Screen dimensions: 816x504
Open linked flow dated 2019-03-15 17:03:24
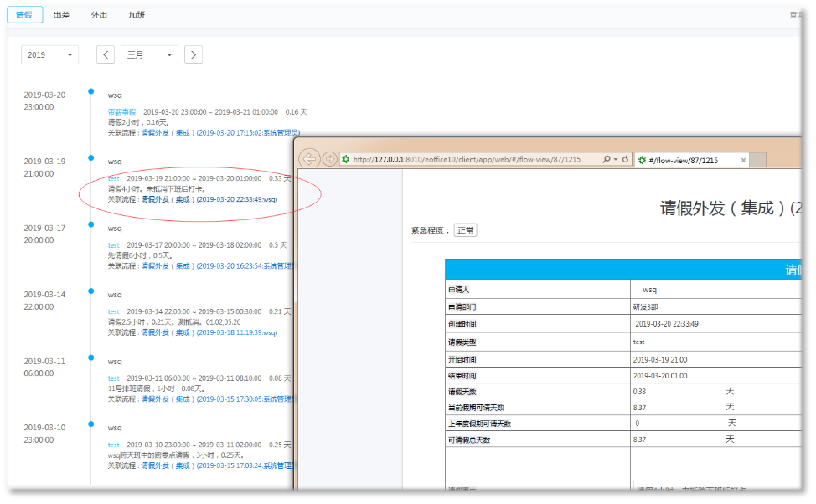218,465
